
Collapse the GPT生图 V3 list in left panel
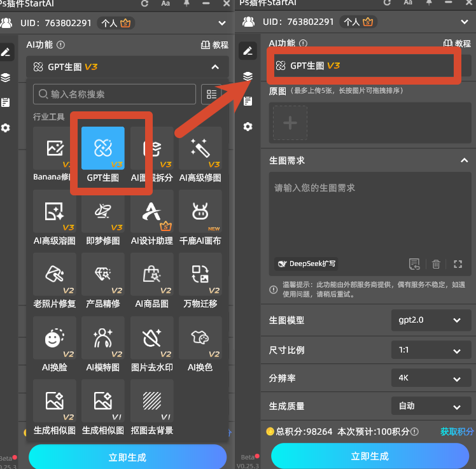pos(215,67)
